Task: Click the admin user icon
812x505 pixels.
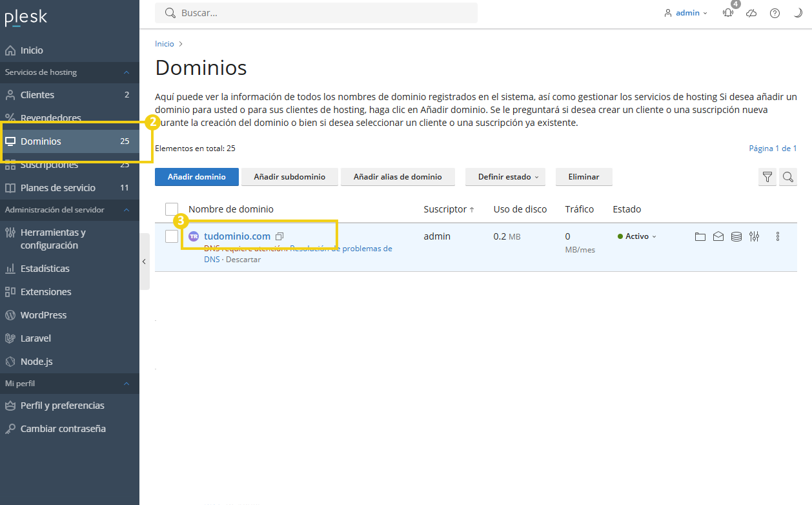Action: [668, 13]
